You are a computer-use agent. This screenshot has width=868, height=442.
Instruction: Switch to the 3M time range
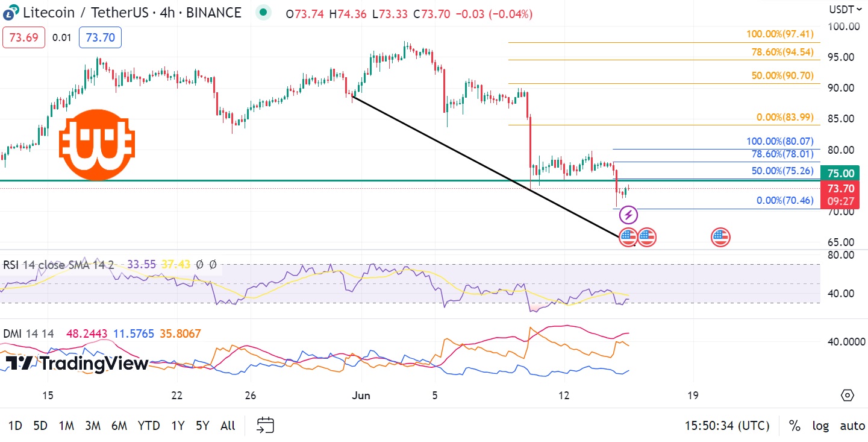(93, 426)
